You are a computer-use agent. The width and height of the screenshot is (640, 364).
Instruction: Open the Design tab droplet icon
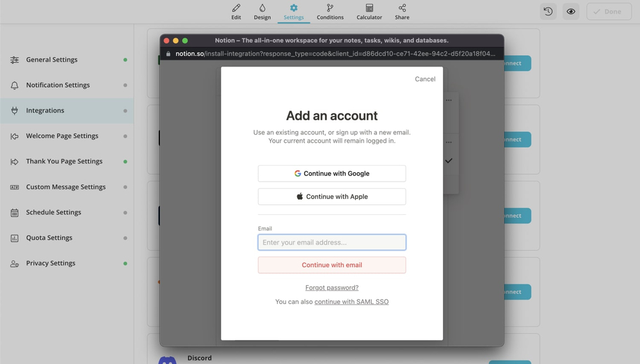click(x=262, y=8)
